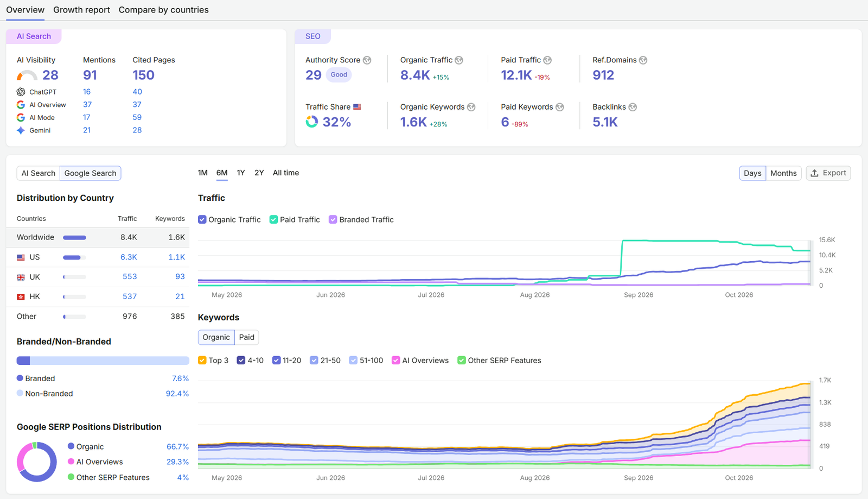Click the info icon next to Paid Traffic metric
The width and height of the screenshot is (868, 499).
click(x=547, y=60)
